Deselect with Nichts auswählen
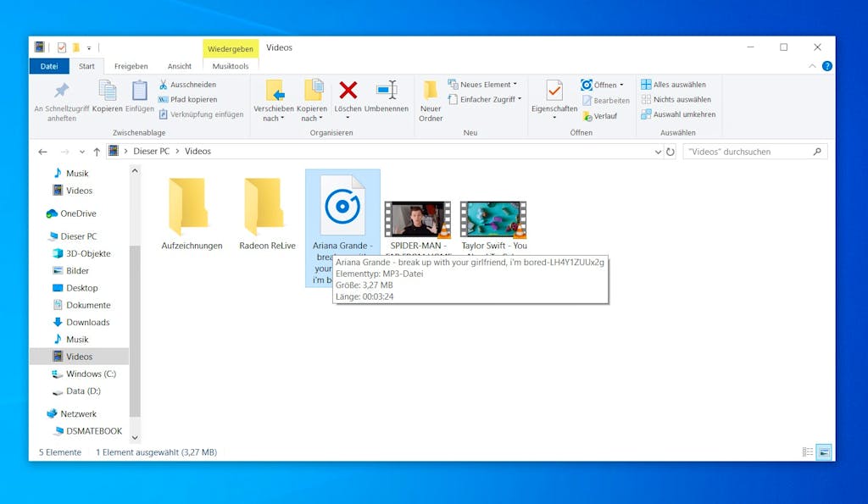 coord(676,100)
